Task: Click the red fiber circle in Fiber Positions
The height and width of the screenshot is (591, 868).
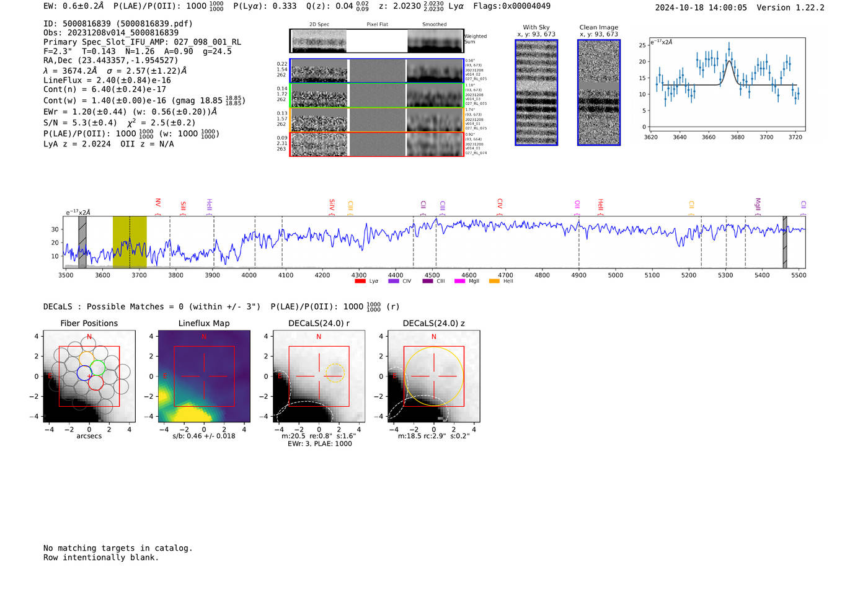Action: [x=95, y=383]
